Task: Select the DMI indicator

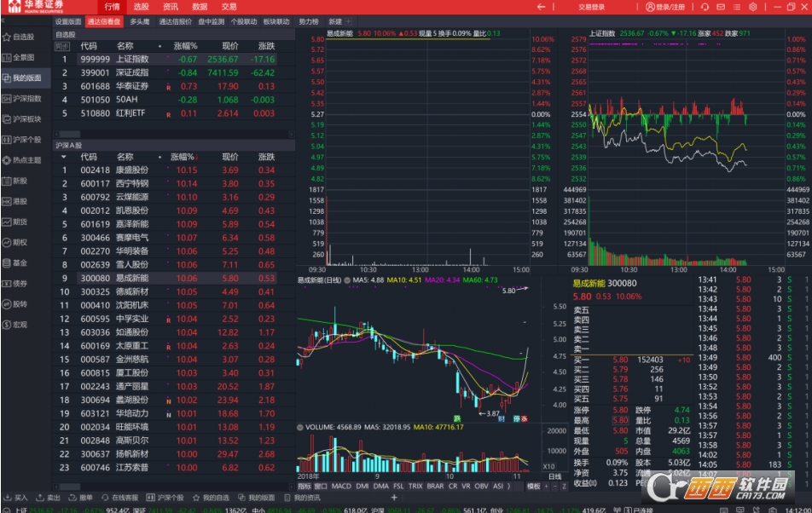Action: (x=362, y=486)
